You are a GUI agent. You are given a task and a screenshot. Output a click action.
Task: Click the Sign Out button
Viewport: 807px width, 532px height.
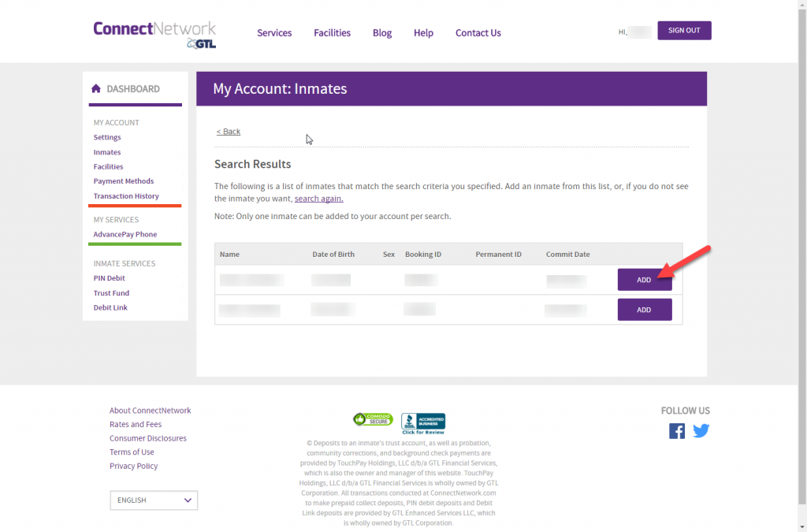pyautogui.click(x=685, y=31)
